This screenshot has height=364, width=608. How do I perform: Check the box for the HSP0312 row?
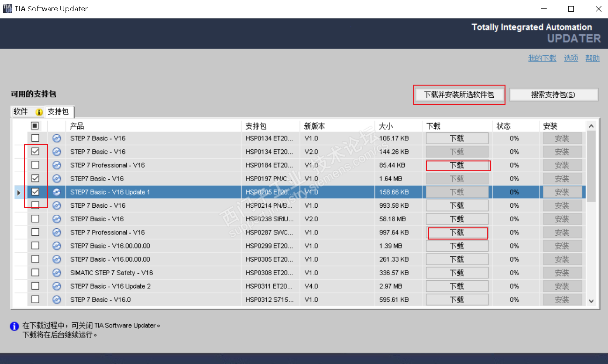(35, 299)
